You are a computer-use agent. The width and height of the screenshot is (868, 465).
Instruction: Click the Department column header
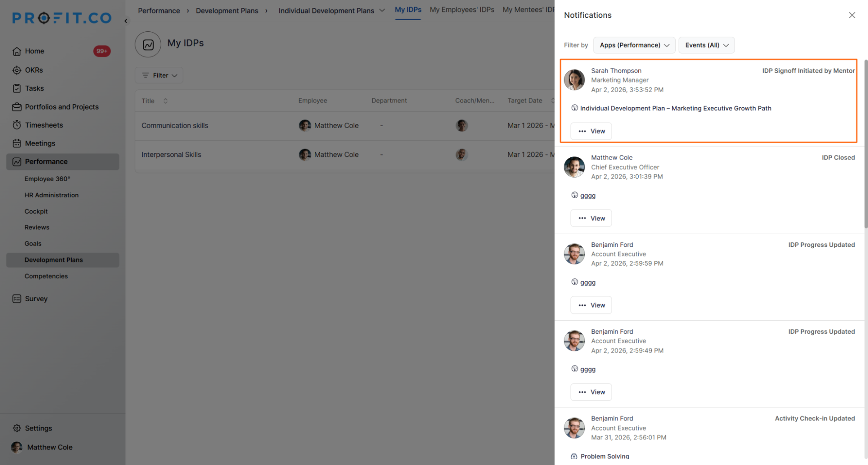[389, 101]
